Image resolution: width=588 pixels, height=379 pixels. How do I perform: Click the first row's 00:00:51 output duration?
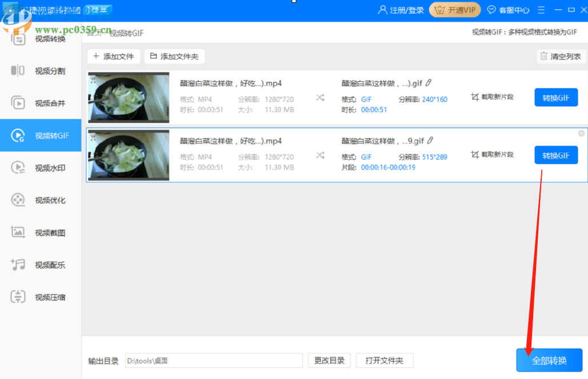pos(374,110)
